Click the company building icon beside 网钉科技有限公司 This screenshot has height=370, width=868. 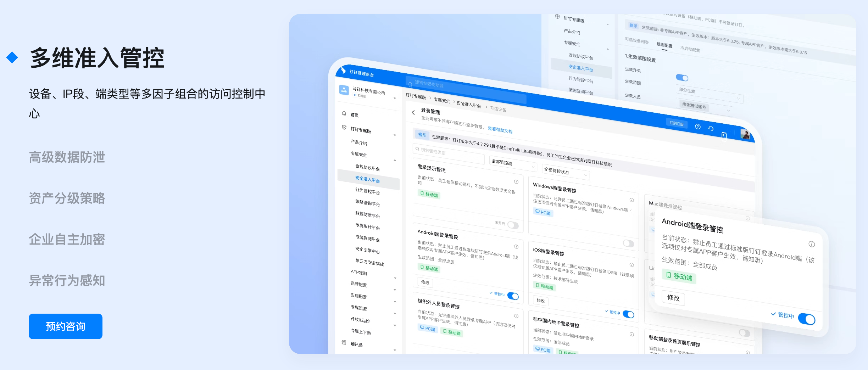(344, 90)
